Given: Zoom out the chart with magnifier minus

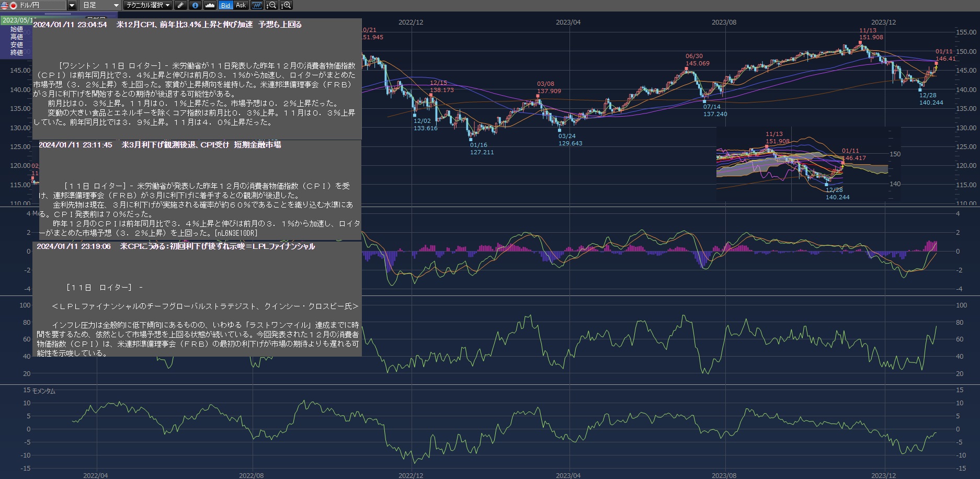Looking at the screenshot, I should tap(271, 5).
